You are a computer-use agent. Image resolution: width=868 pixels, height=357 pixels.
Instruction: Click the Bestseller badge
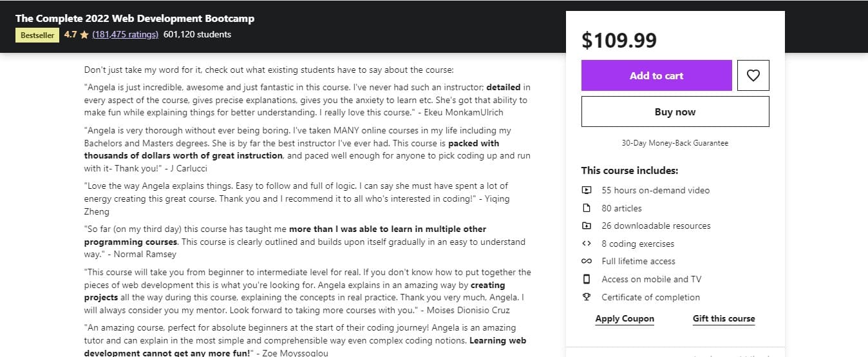point(37,35)
